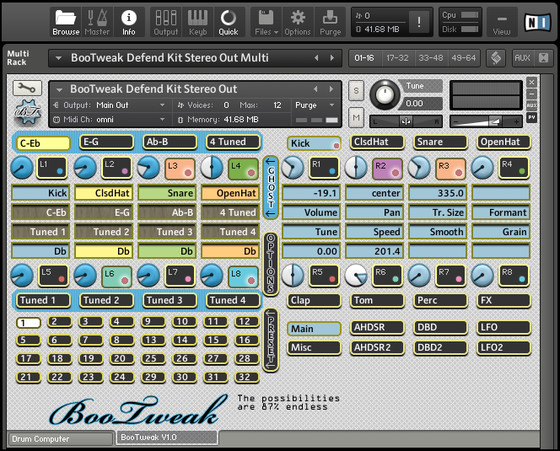Select preset slot 9
The height and width of the screenshot is (451, 560).
click(x=153, y=322)
